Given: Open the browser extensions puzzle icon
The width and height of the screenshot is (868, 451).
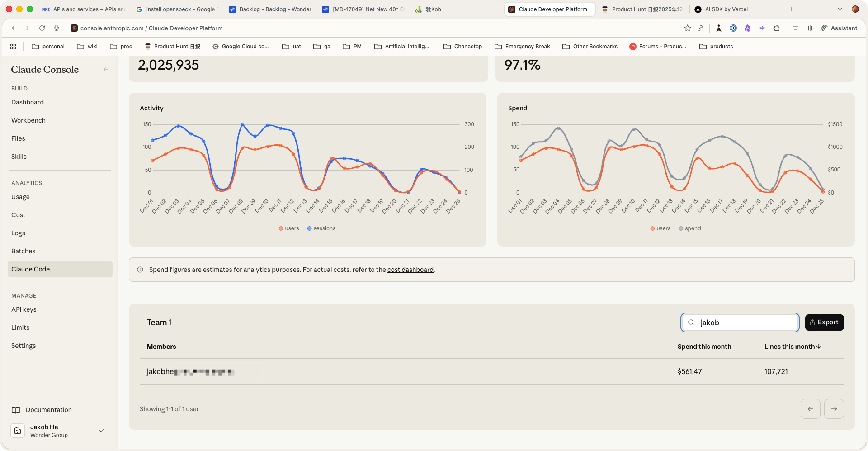Looking at the screenshot, I should [x=776, y=28].
